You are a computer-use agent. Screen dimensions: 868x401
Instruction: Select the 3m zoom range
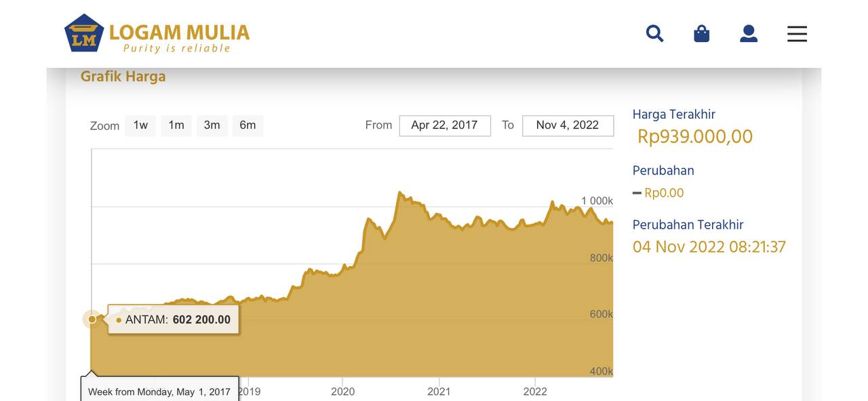(x=212, y=126)
